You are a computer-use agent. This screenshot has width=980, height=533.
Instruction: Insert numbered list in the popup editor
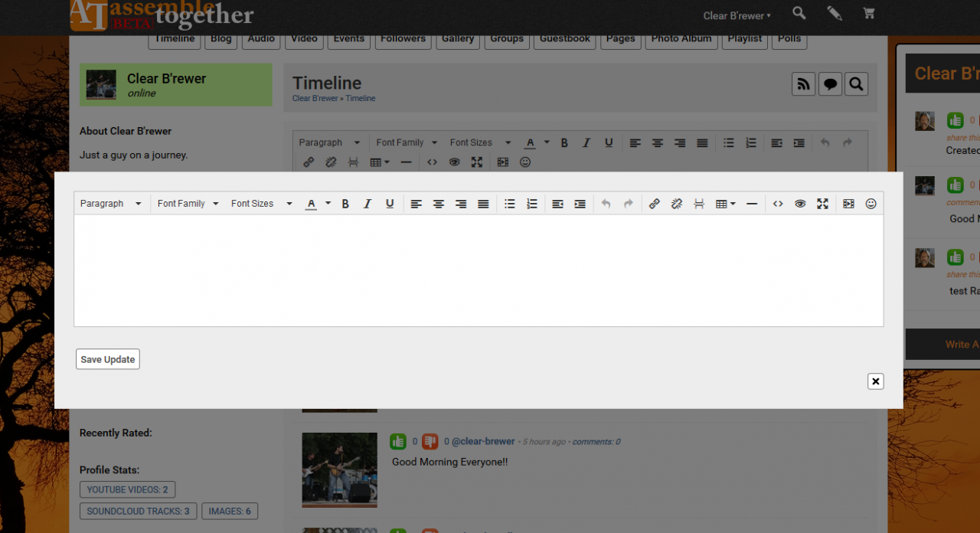pos(532,204)
